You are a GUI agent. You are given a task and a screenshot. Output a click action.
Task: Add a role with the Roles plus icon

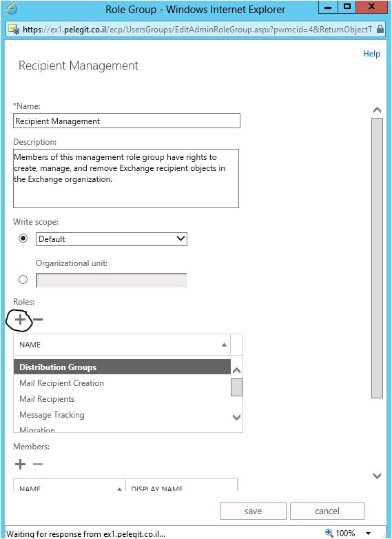(x=20, y=320)
